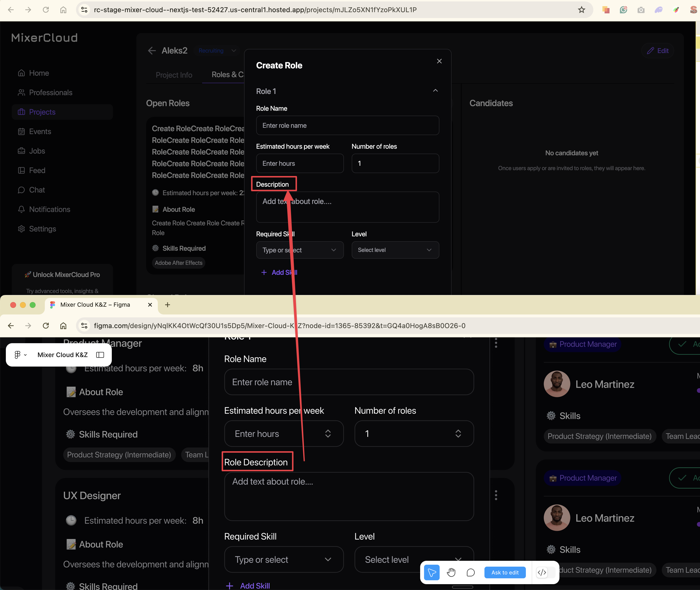Bookmark this page with star icon
Screen dimensions: 700x590
point(581,10)
